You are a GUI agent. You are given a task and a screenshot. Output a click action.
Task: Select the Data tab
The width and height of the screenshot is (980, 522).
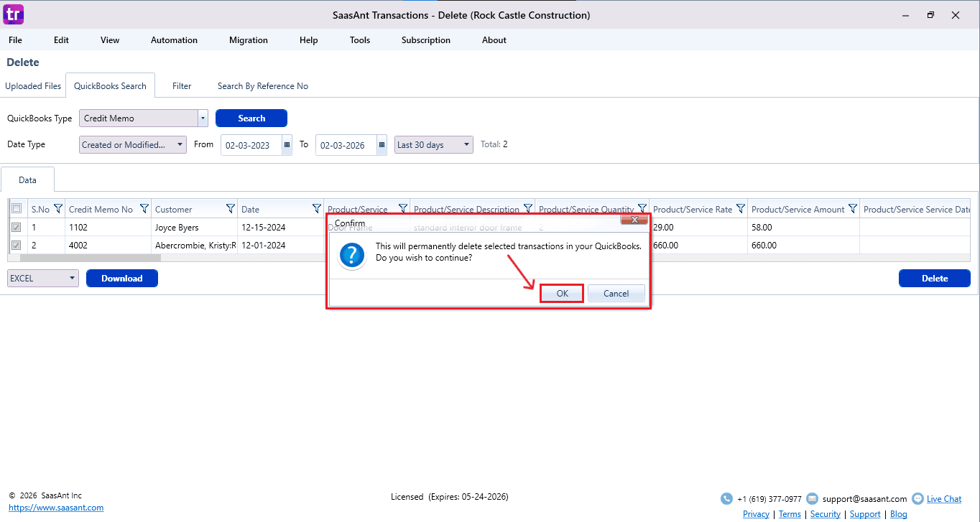(28, 180)
